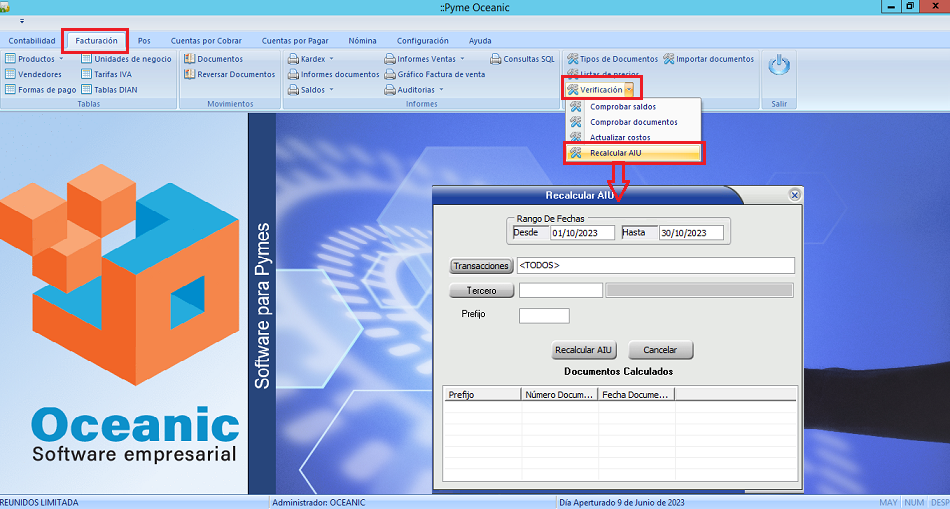This screenshot has height=509, width=950.
Task: Click Comprobar documentos menu icon
Action: click(576, 122)
